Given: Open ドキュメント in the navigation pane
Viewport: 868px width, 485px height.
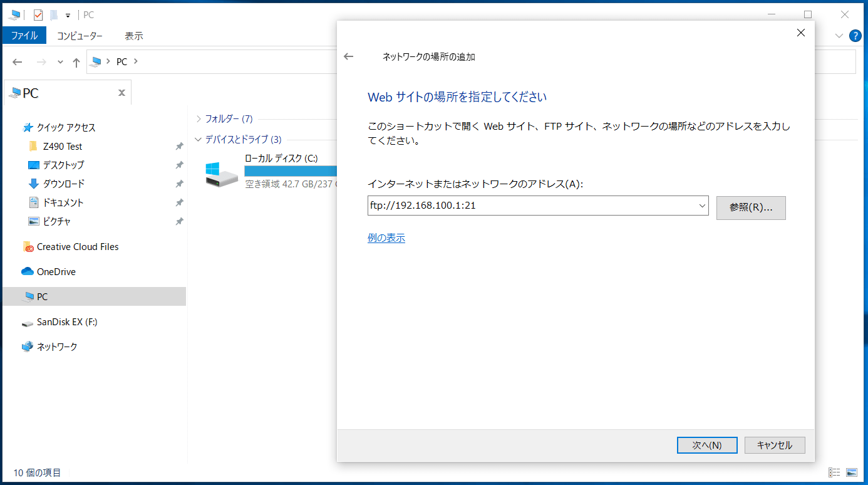Looking at the screenshot, I should point(63,202).
